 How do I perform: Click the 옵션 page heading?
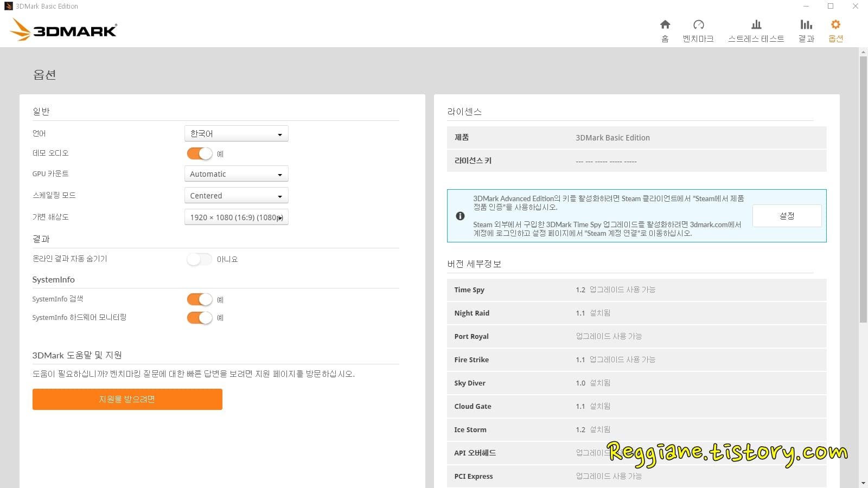point(44,75)
